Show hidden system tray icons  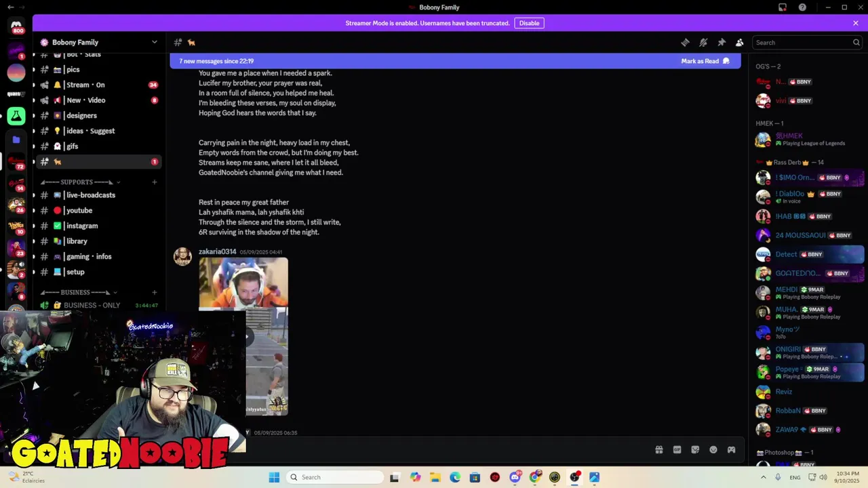point(763,477)
